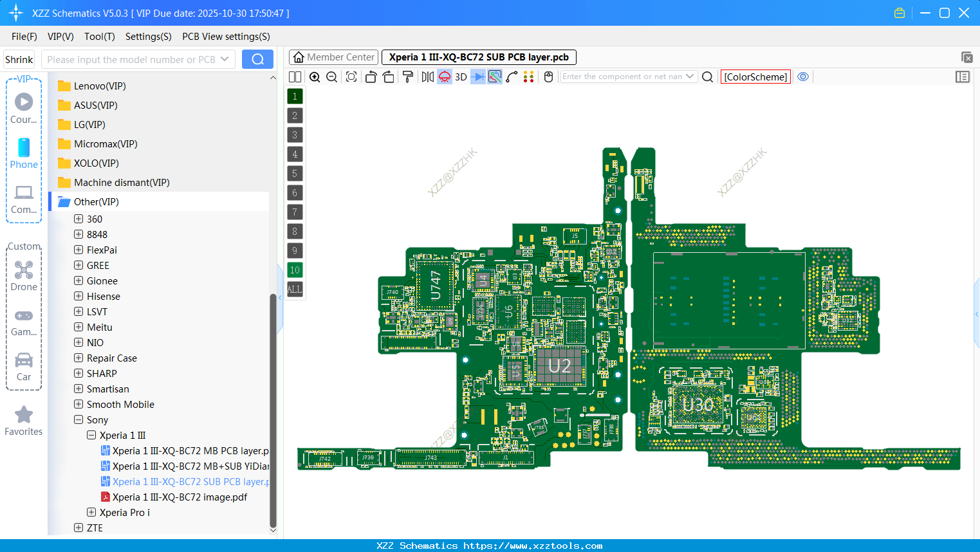Open the Settings(S) menu

pyautogui.click(x=148, y=37)
